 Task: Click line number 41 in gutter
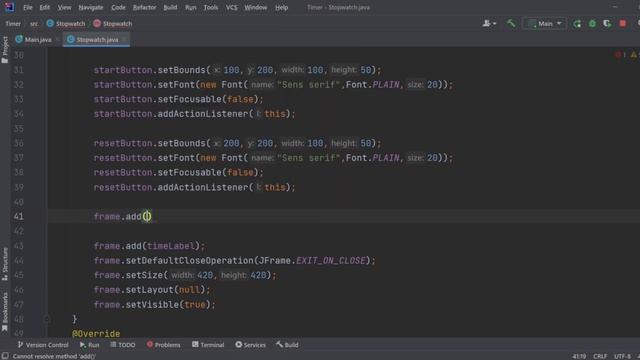click(x=19, y=216)
